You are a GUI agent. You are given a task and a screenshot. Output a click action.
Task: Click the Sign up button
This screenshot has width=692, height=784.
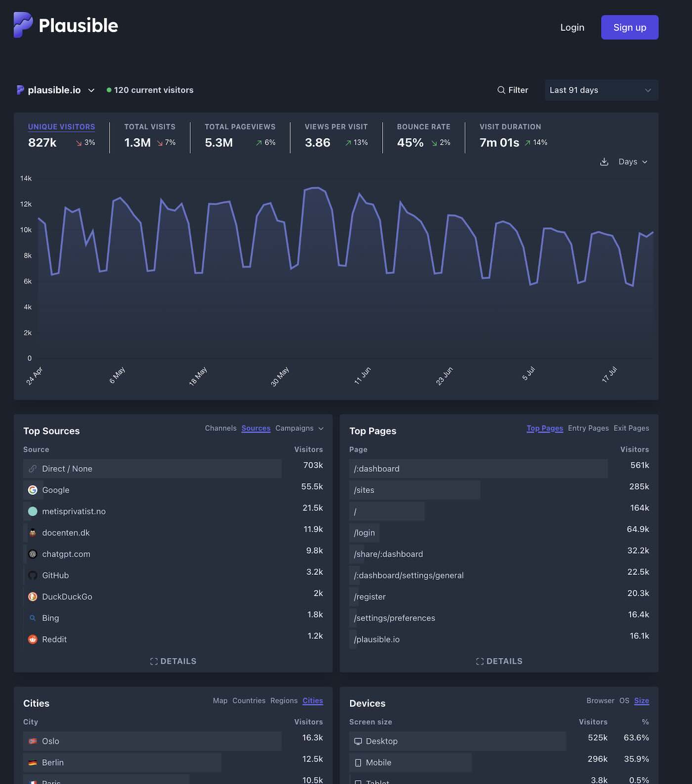630,27
